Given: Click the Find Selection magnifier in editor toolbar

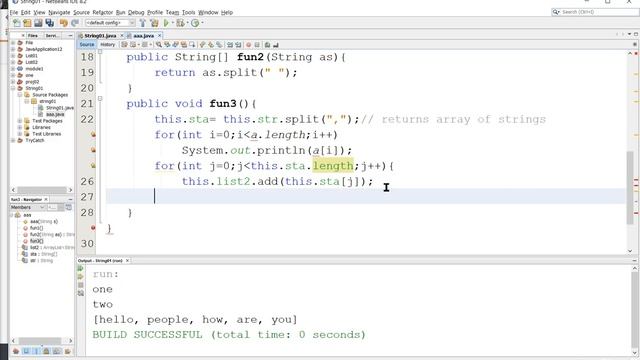Looking at the screenshot, I should click(158, 44).
